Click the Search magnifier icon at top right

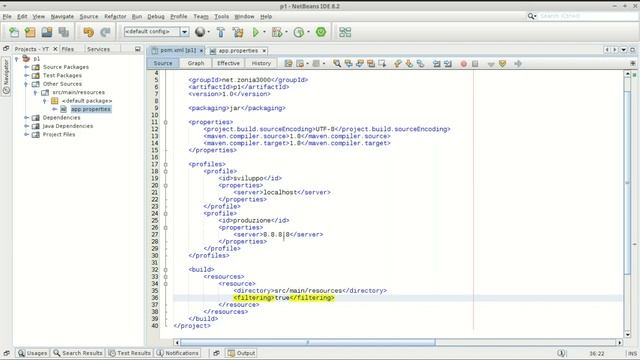coord(531,16)
